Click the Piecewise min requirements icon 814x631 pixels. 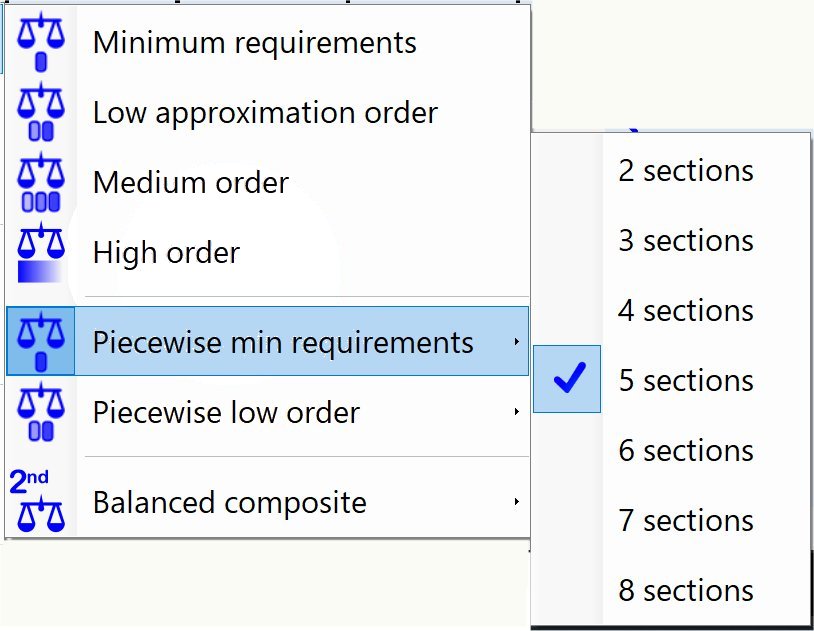click(x=41, y=342)
